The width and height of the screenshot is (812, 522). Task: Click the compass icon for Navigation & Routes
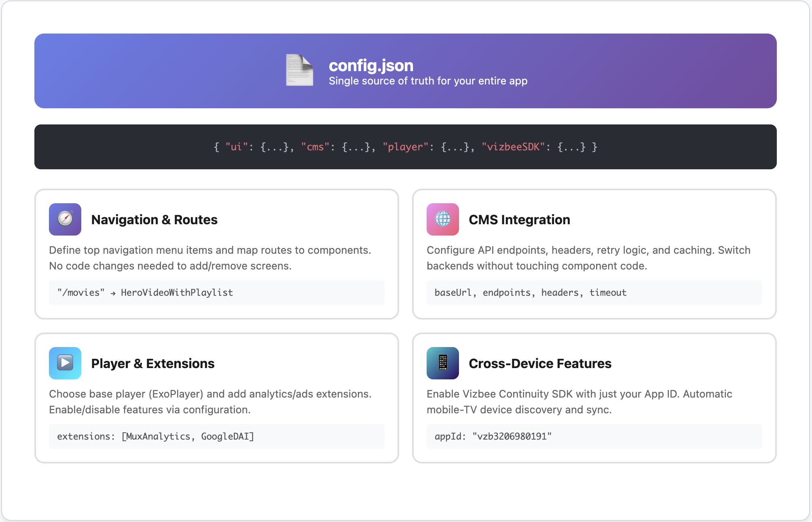click(x=65, y=219)
